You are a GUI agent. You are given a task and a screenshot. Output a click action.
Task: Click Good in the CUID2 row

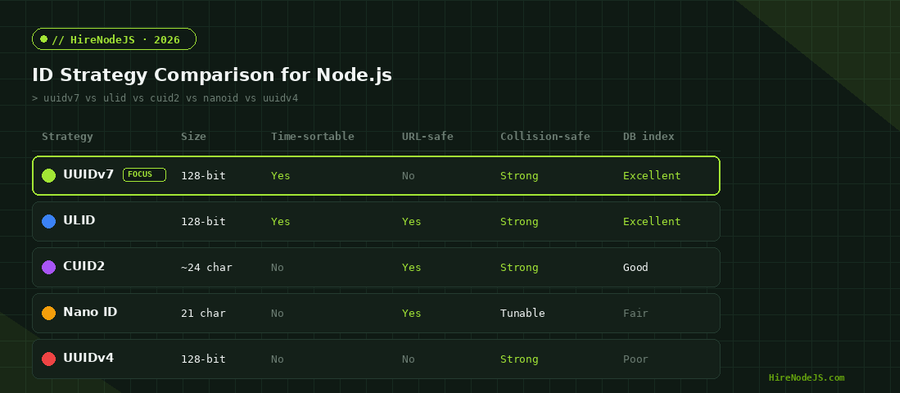635,267
